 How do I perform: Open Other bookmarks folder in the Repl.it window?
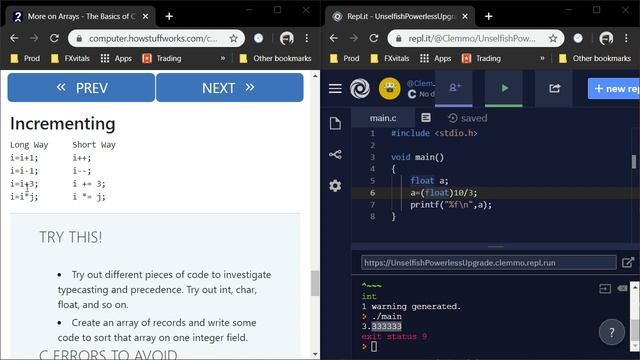coord(595,58)
